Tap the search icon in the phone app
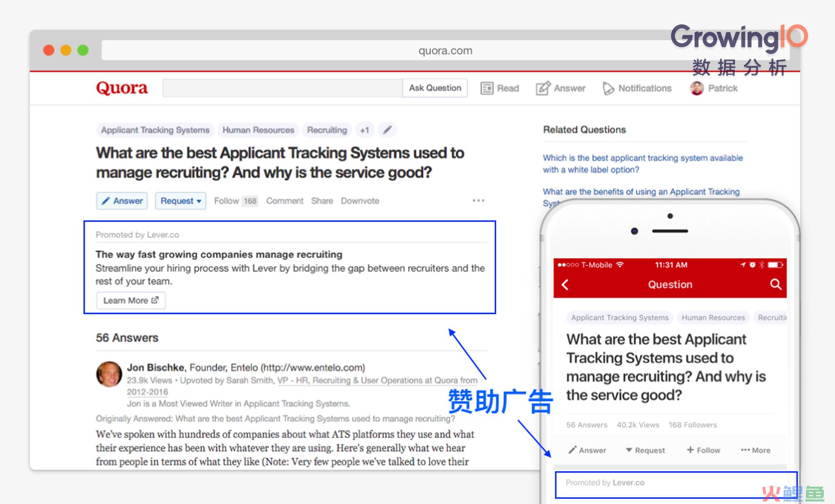 [775, 284]
